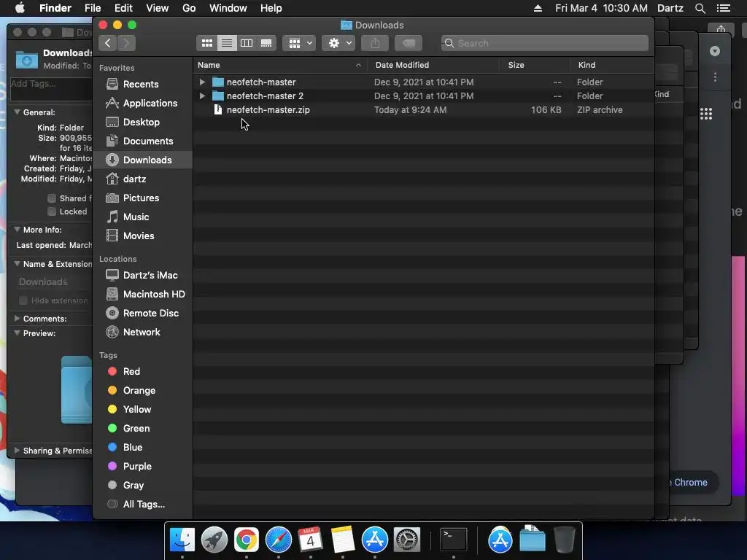Select Macintosh HD location

(x=143, y=295)
